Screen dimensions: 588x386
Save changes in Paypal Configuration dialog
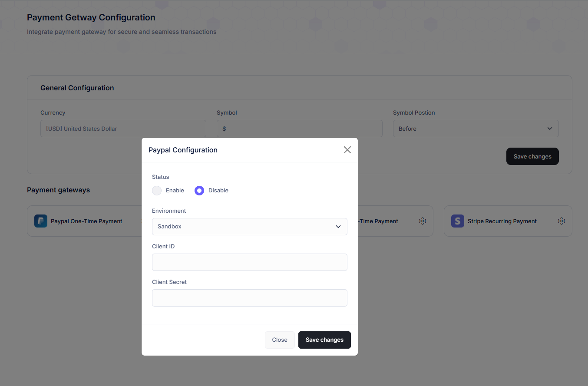[x=324, y=340]
